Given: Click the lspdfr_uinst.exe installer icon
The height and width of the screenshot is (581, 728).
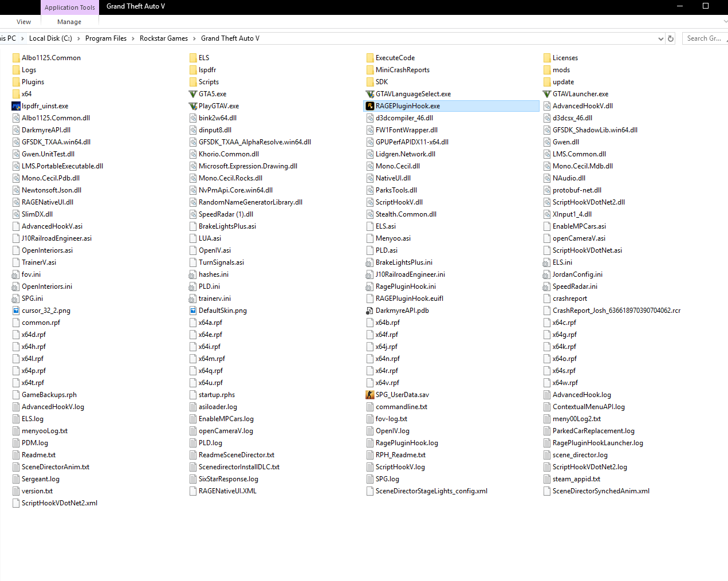Looking at the screenshot, I should (x=16, y=106).
